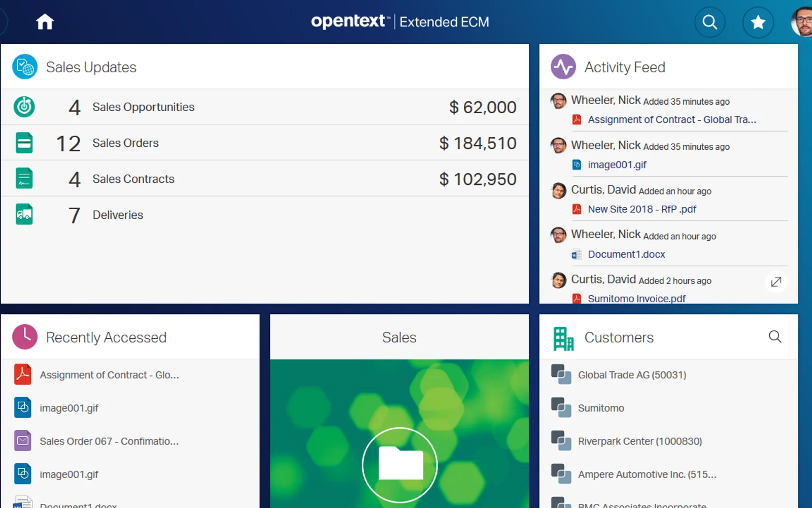Click the $ 184,510 Sales Orders value
812x508 pixels.
pos(478,143)
